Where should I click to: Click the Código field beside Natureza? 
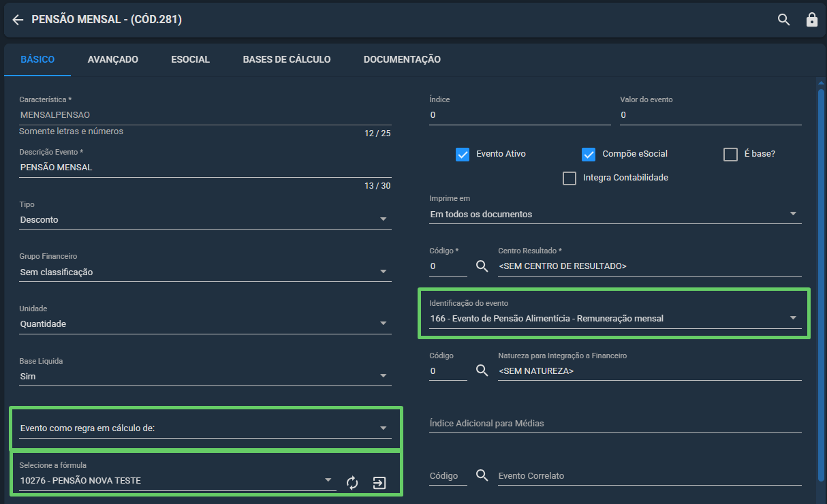click(448, 371)
